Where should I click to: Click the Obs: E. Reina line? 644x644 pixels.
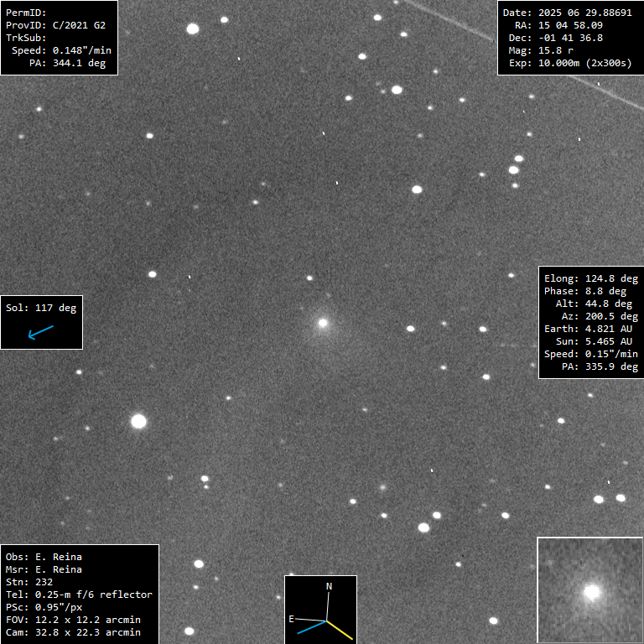coord(44,558)
